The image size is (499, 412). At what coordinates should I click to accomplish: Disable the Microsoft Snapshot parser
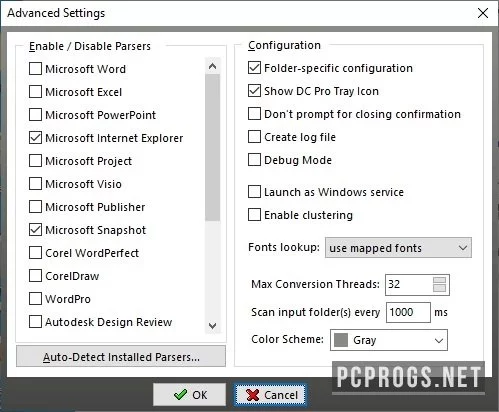click(35, 230)
